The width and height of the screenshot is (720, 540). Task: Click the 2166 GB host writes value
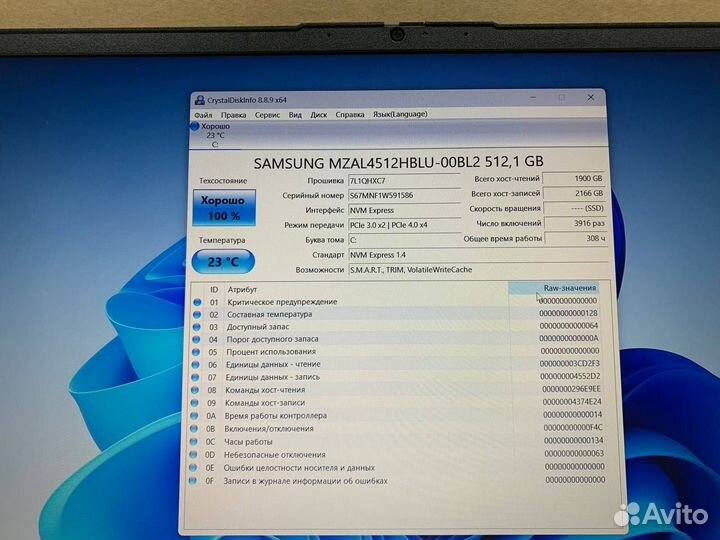[574, 193]
